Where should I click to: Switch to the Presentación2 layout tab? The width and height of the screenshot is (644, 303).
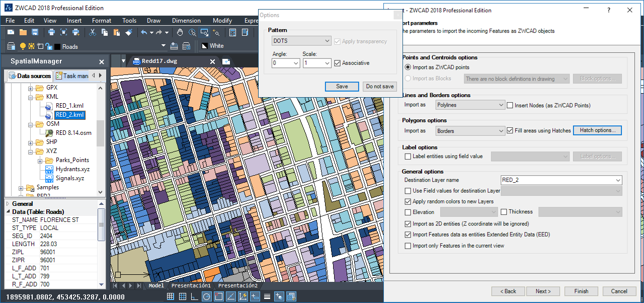(x=237, y=286)
